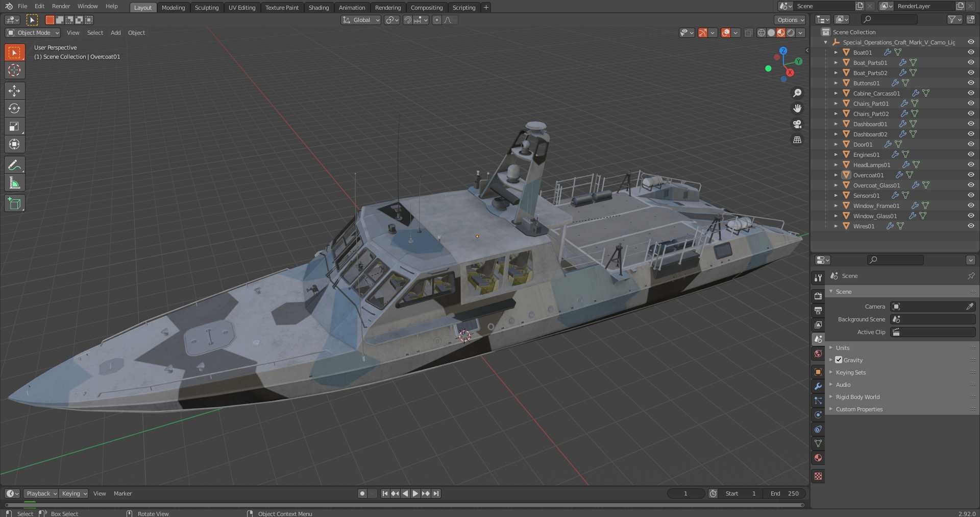This screenshot has width=980, height=517.
Task: Select the Move tool
Action: click(14, 91)
